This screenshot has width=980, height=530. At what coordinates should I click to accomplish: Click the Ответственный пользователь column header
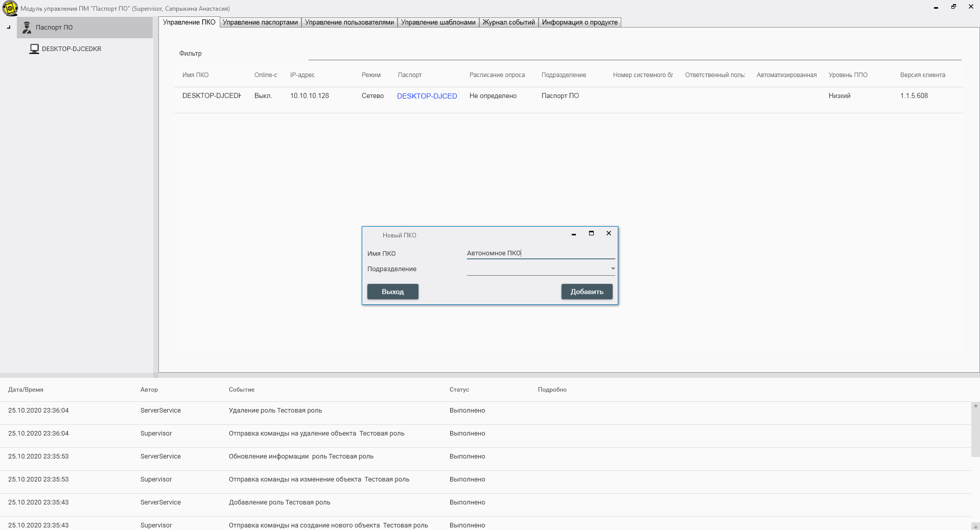point(715,75)
